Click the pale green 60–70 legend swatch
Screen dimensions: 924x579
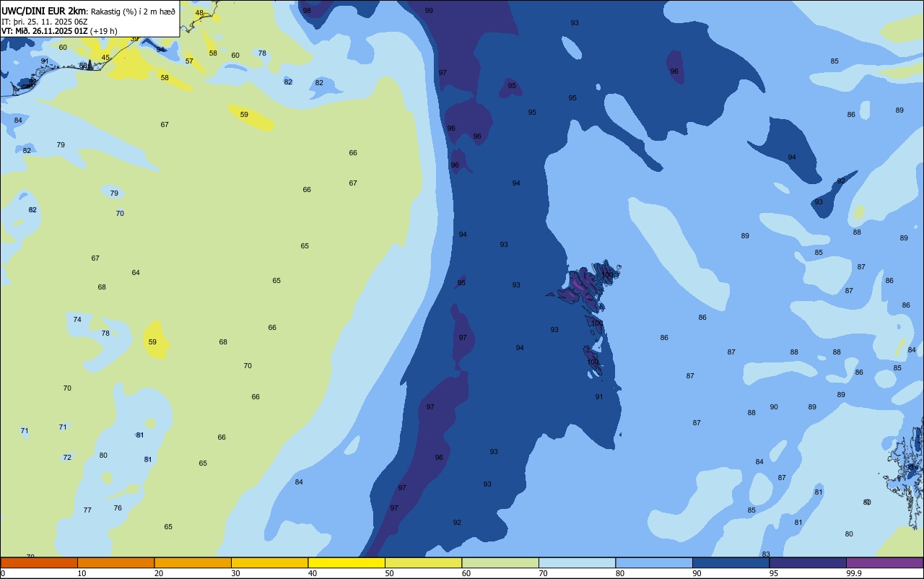tap(500, 562)
